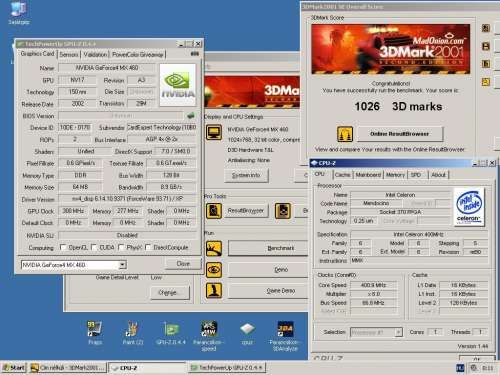Click the Core Speed value in CPU-Z
The width and height of the screenshot is (500, 375).
(x=373, y=285)
